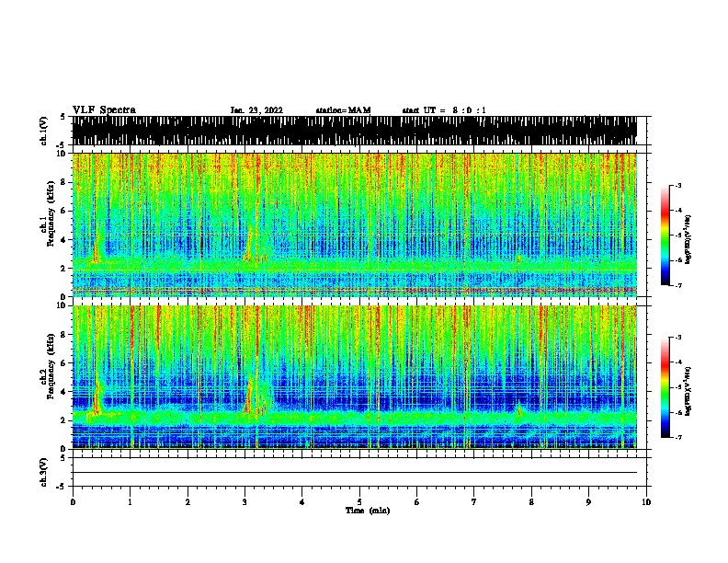
Task: Select the start UT = 8 : 0 : 1 text
Action: pyautogui.click(x=444, y=110)
